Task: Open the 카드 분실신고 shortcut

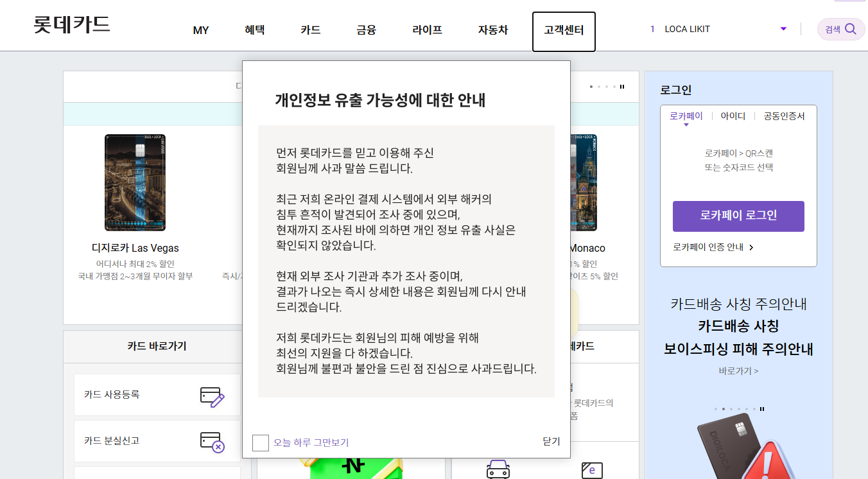Action: click(157, 441)
